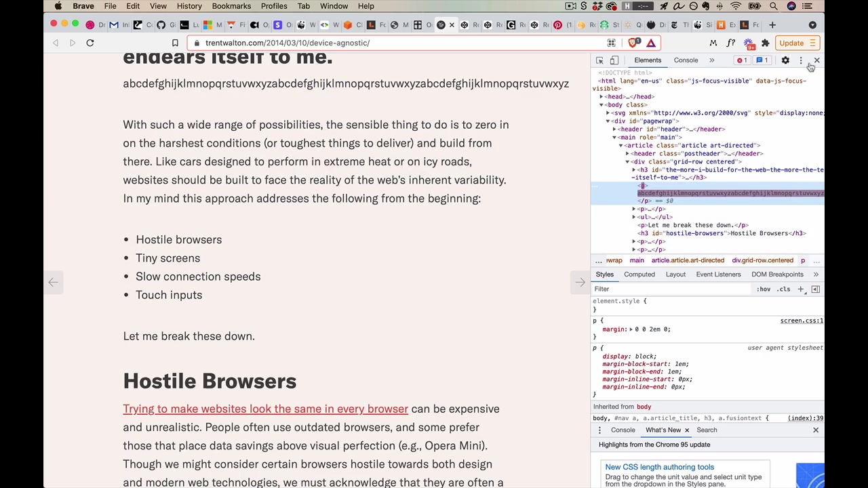Switch to the Console panel tab
868x488 pixels.
point(686,60)
